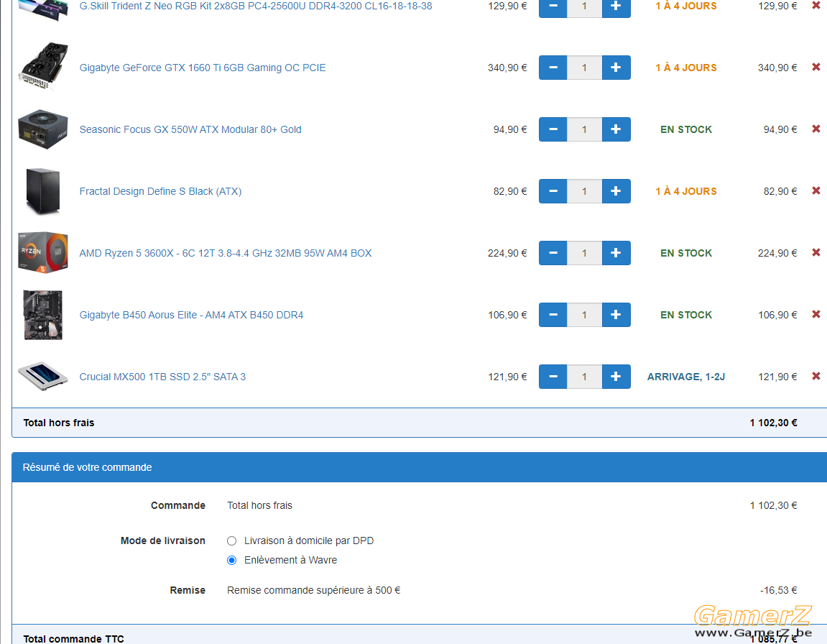The image size is (827, 644).
Task: Click the 'Résumé de votre commande' header
Action: click(x=87, y=467)
